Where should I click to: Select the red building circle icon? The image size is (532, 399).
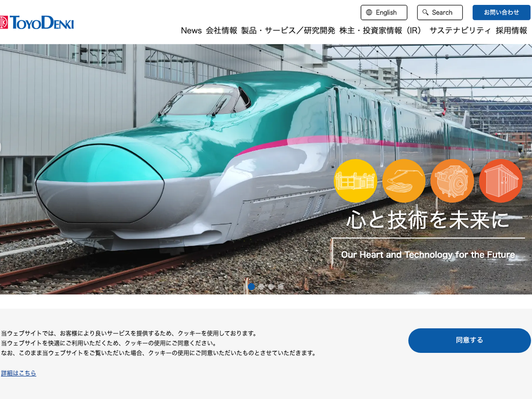(x=501, y=181)
